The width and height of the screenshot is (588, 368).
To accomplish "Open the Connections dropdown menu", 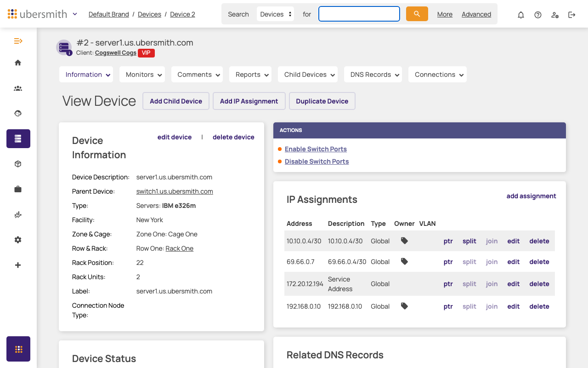I will [437, 75].
